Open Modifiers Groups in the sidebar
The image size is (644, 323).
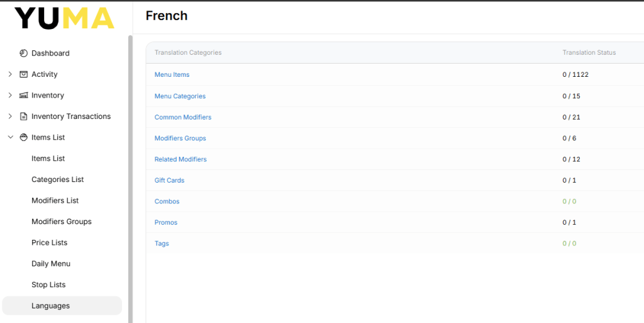pos(62,222)
